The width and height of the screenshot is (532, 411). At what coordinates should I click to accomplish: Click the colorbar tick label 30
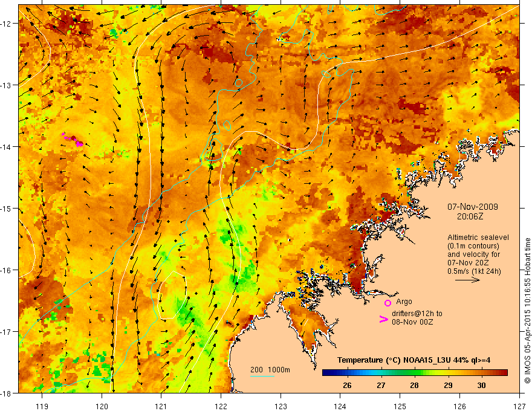coord(481,385)
